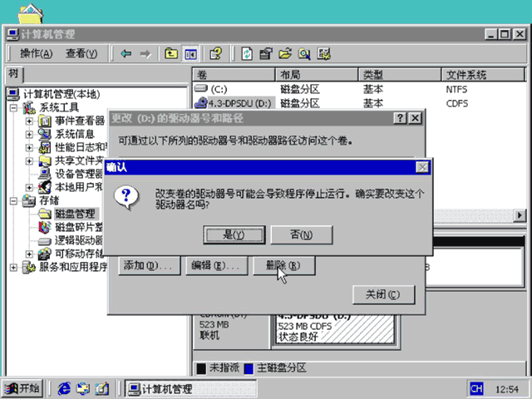Click the 开始 Start button on the taskbar

[22, 388]
